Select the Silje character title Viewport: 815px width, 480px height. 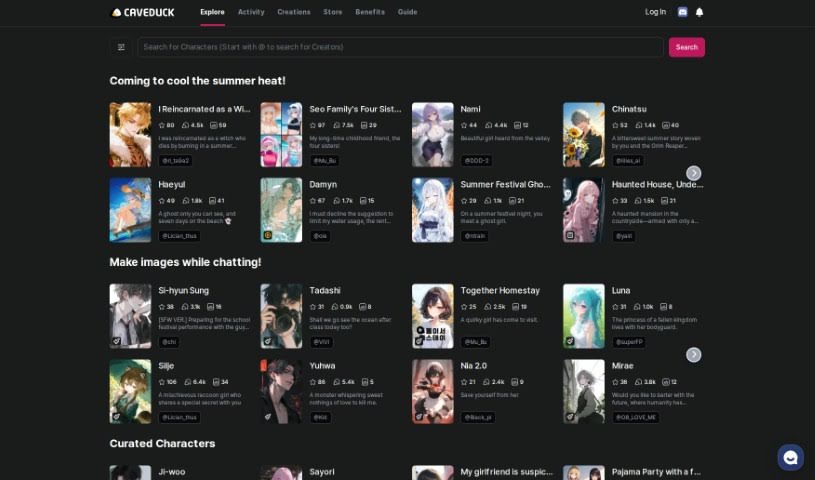(x=166, y=366)
